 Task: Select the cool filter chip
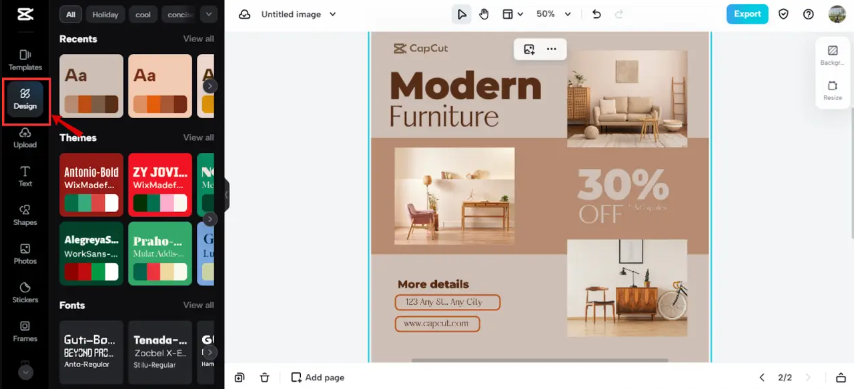(x=143, y=15)
